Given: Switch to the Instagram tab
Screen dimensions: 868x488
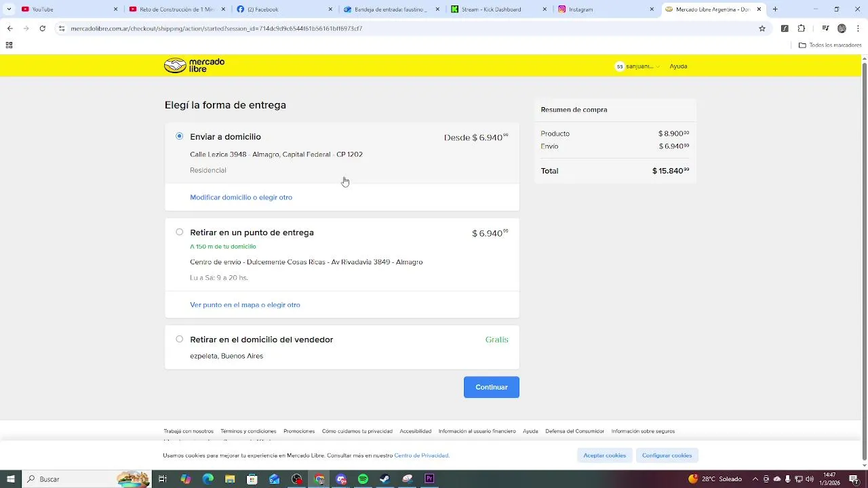Looking at the screenshot, I should pyautogui.click(x=605, y=9).
